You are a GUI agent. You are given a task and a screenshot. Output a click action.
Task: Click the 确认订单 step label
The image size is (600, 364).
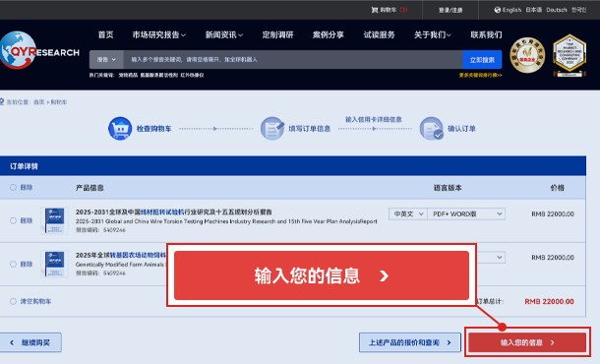461,129
